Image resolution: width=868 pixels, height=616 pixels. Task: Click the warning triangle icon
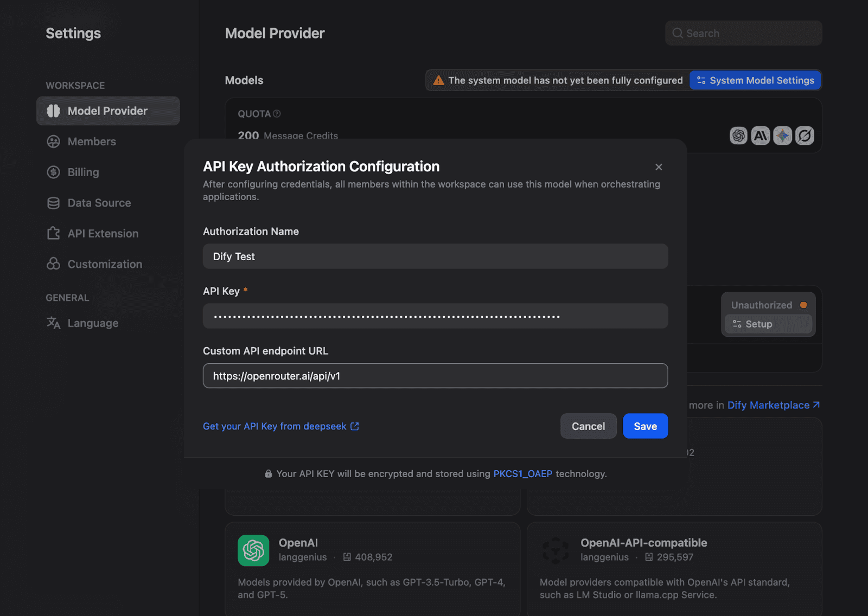438,81
